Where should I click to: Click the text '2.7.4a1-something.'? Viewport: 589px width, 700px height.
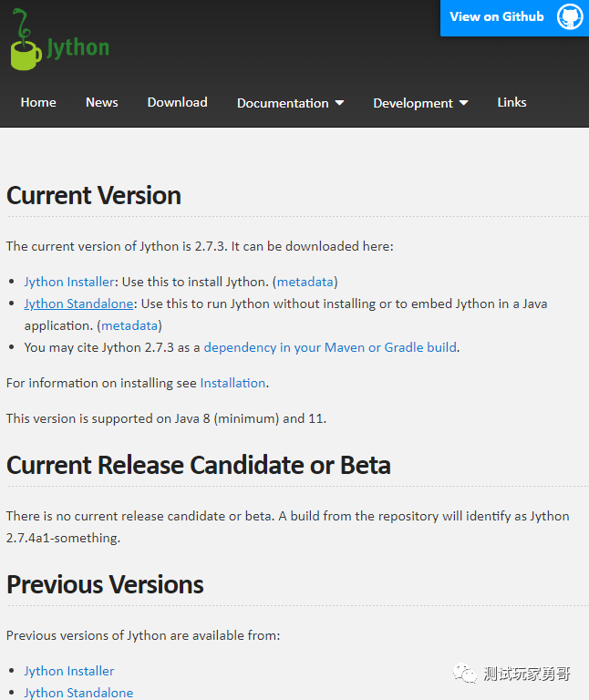point(63,538)
